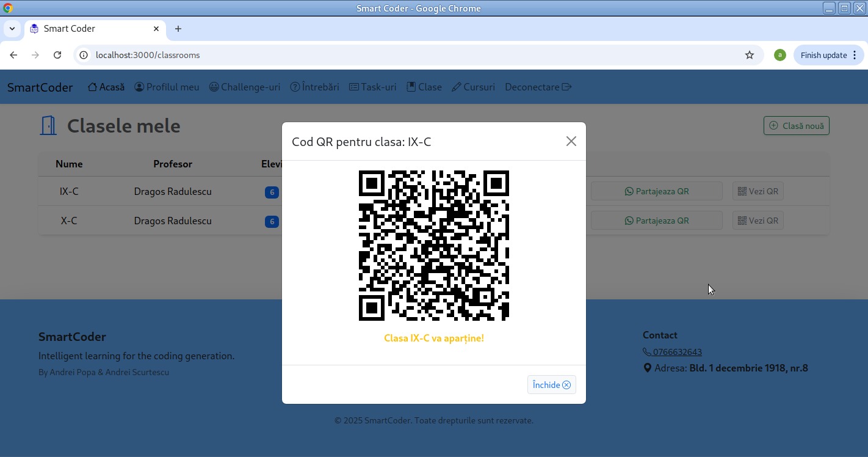Click the Nume column header
The height and width of the screenshot is (457, 868).
pyautogui.click(x=69, y=164)
